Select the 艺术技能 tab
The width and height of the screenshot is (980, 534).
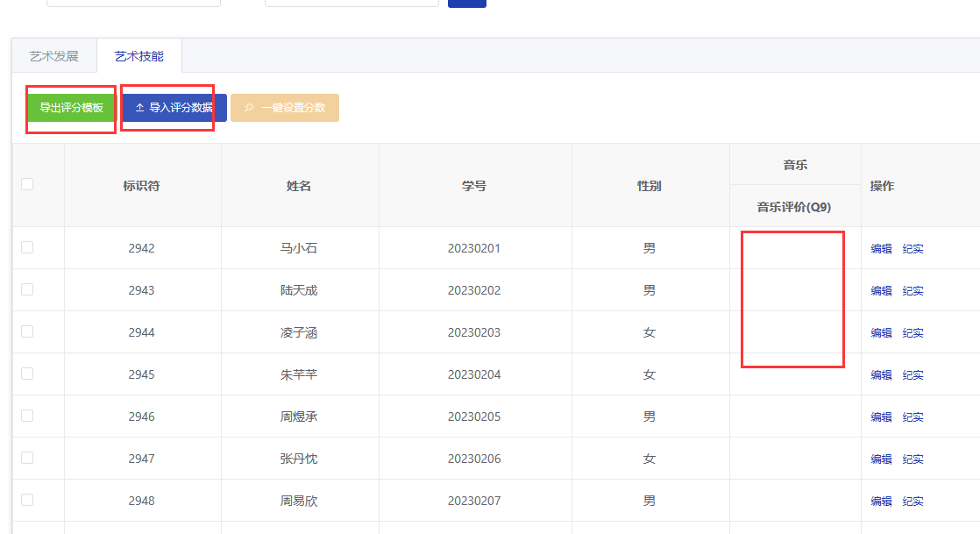click(x=138, y=56)
